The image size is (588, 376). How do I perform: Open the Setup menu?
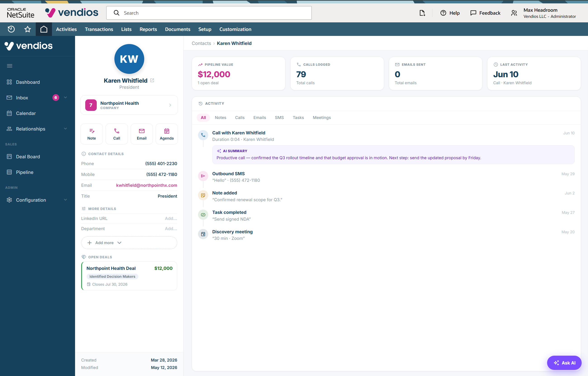pyautogui.click(x=205, y=29)
